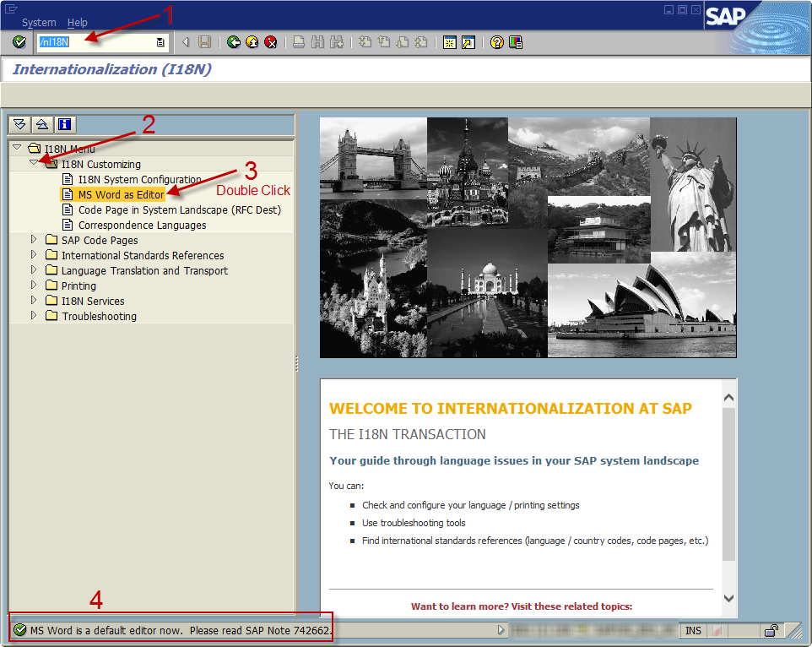This screenshot has height=647, width=812.
Task: Click the green Enter checkmark icon
Action: click(x=19, y=42)
